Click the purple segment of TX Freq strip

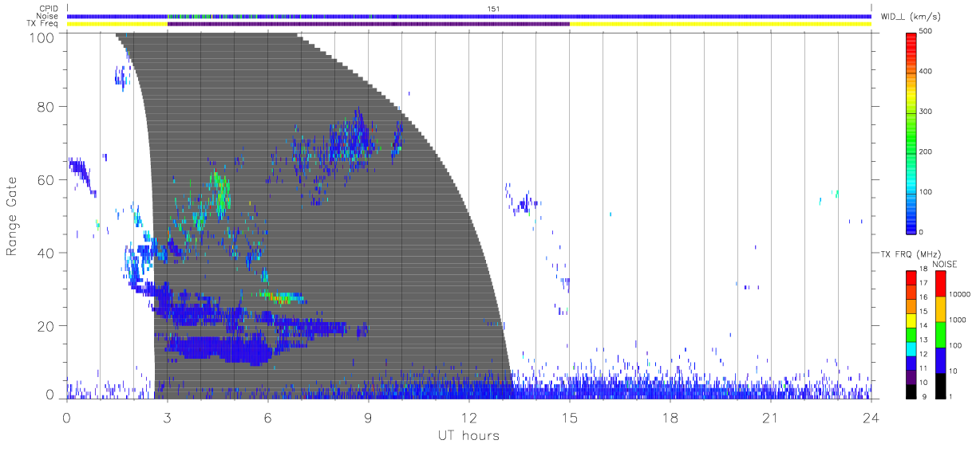368,24
